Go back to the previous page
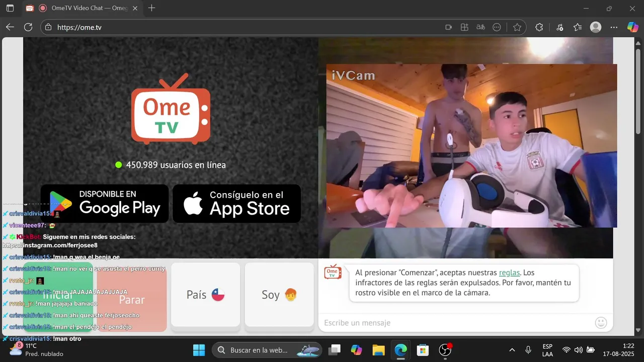Image resolution: width=644 pixels, height=362 pixels. point(10,27)
